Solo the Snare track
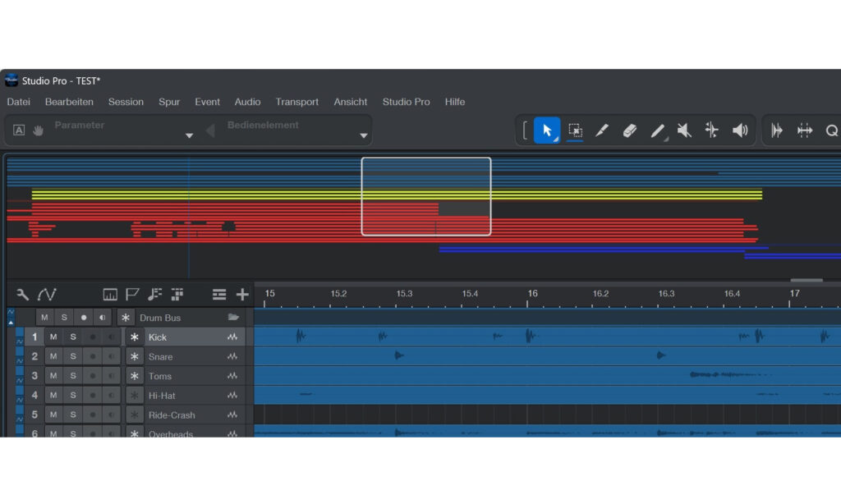841x504 pixels. (73, 357)
